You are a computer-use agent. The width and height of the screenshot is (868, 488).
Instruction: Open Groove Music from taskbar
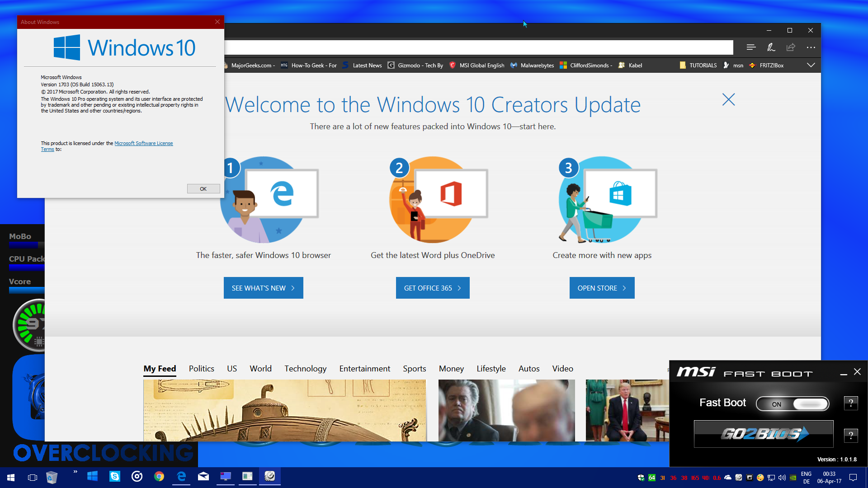[x=137, y=476]
